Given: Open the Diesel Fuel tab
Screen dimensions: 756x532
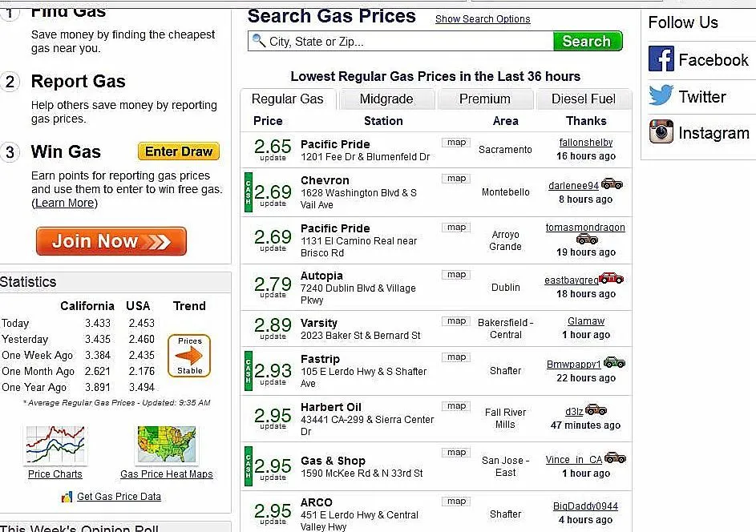Looking at the screenshot, I should [584, 99].
